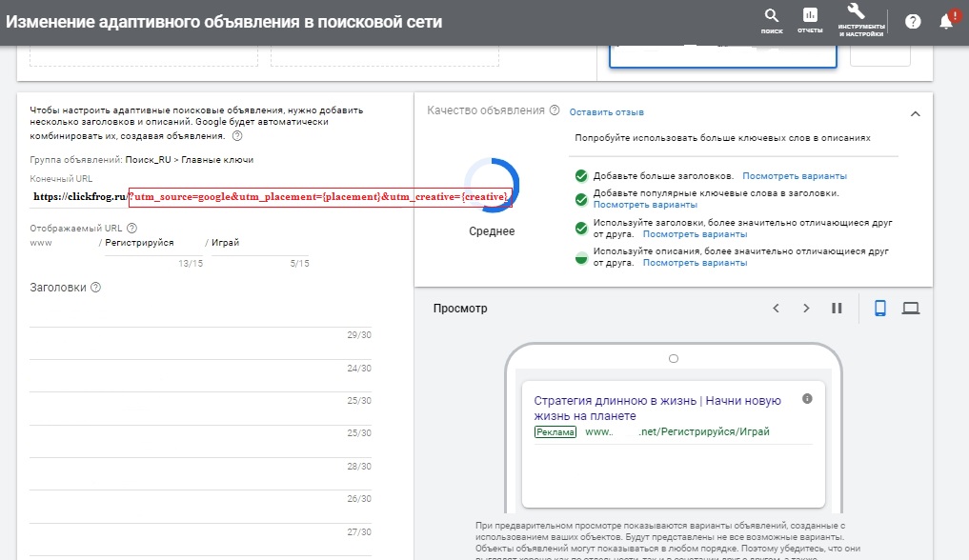
Task: Show previous ad preview variation
Action: tap(776, 308)
